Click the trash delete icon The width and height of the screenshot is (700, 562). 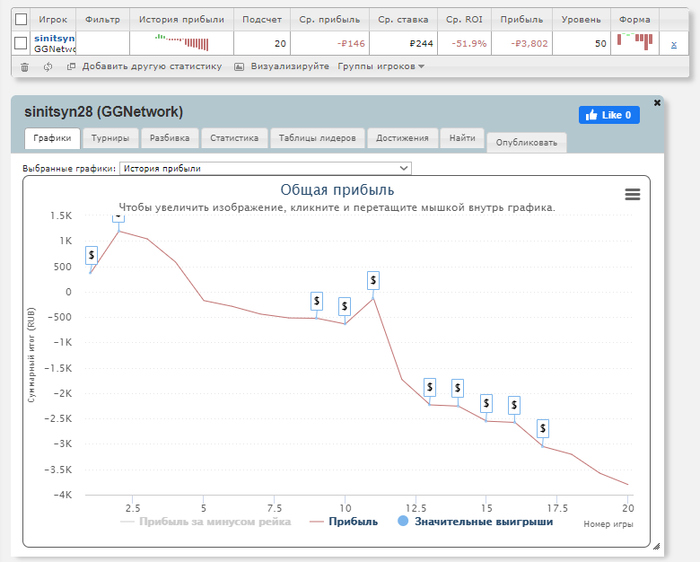pos(25,67)
